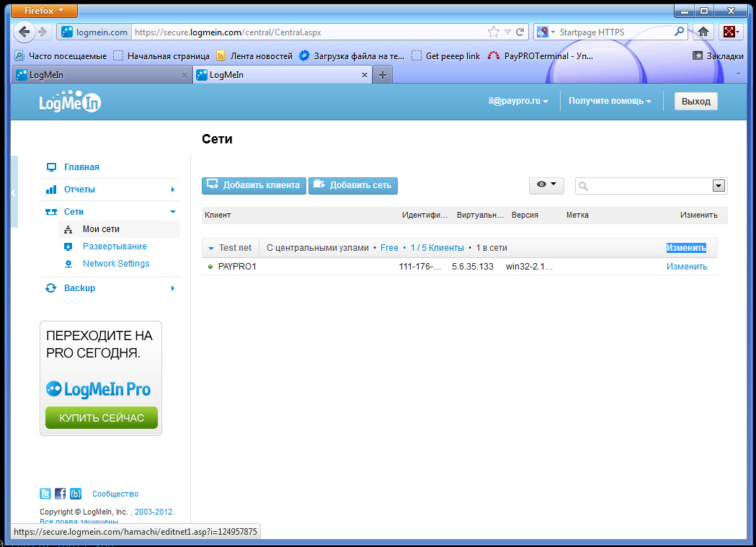The image size is (756, 547).
Task: Collapse the Test net network group
Action: tap(211, 248)
